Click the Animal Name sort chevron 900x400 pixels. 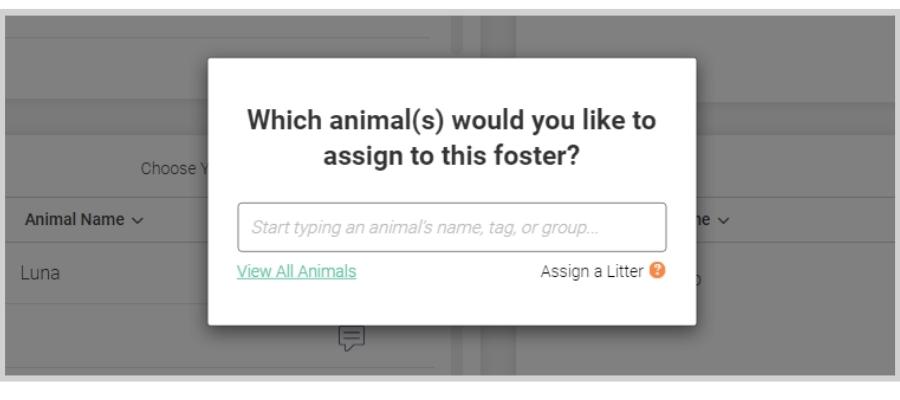pos(138,220)
